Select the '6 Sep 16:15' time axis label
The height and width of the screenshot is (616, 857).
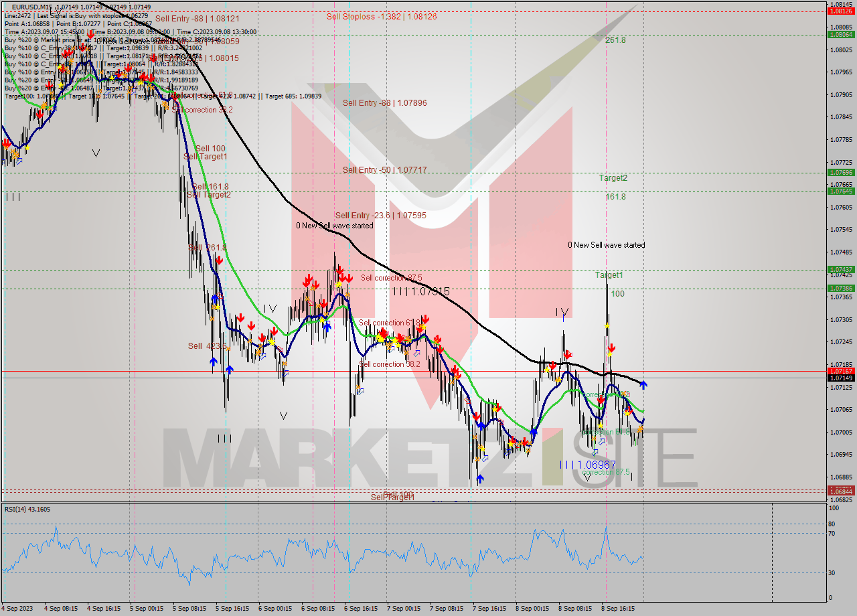click(361, 609)
